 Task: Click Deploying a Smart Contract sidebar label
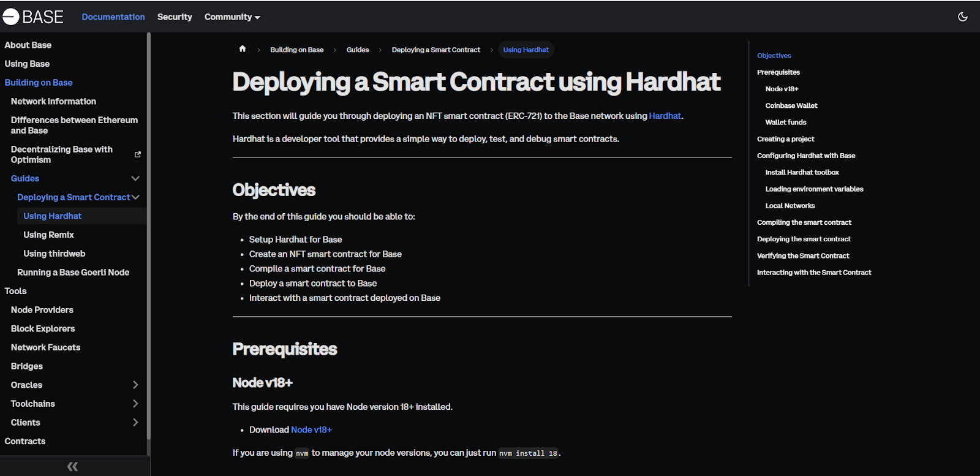[73, 197]
